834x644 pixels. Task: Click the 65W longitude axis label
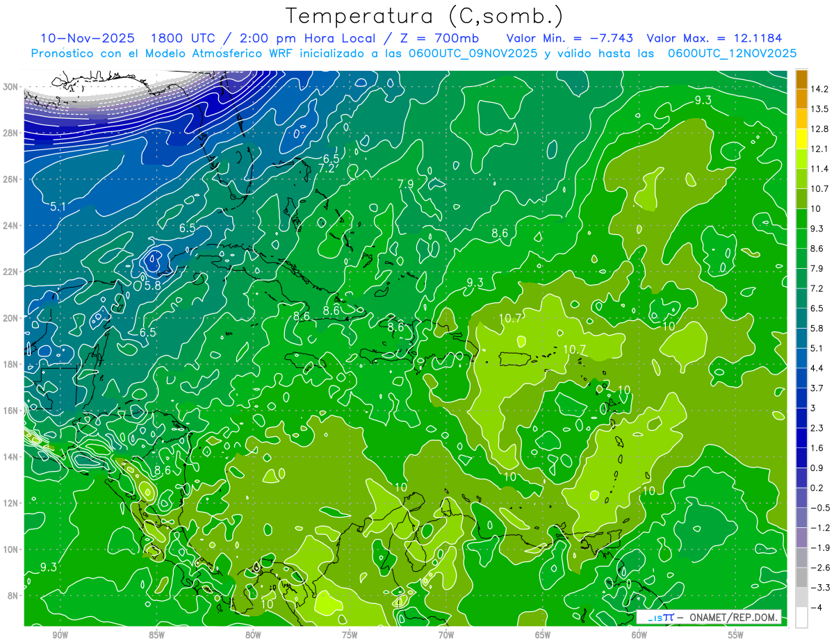tap(543, 636)
